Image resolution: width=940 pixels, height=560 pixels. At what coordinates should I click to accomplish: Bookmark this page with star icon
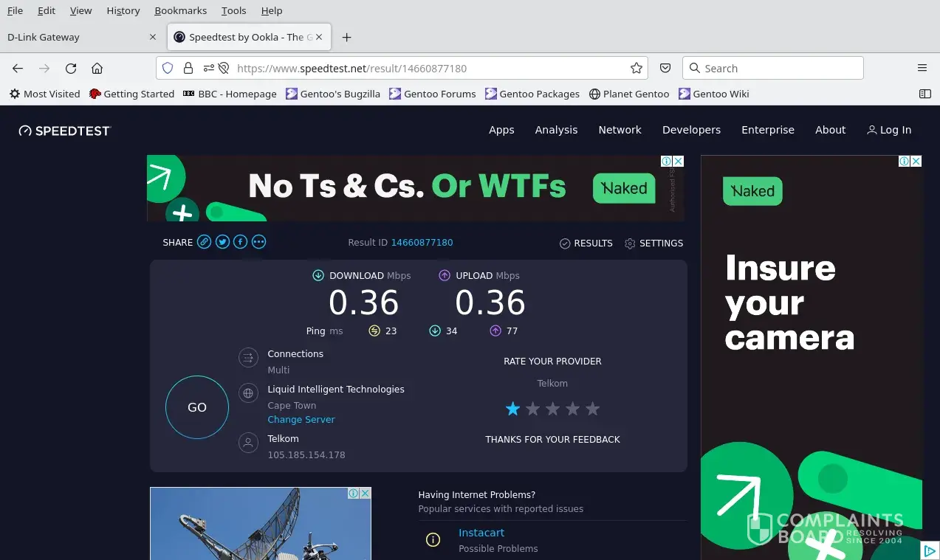tap(636, 69)
